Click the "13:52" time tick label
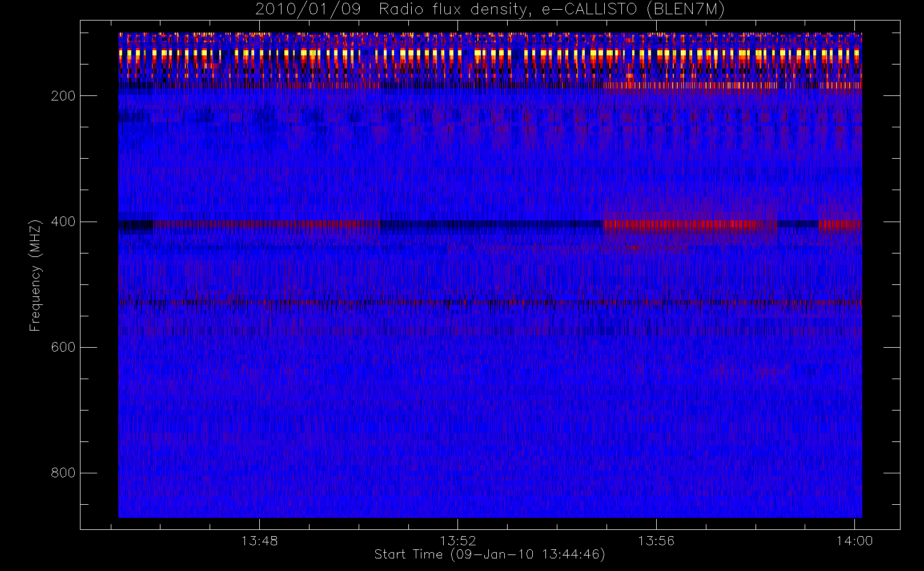 457,541
